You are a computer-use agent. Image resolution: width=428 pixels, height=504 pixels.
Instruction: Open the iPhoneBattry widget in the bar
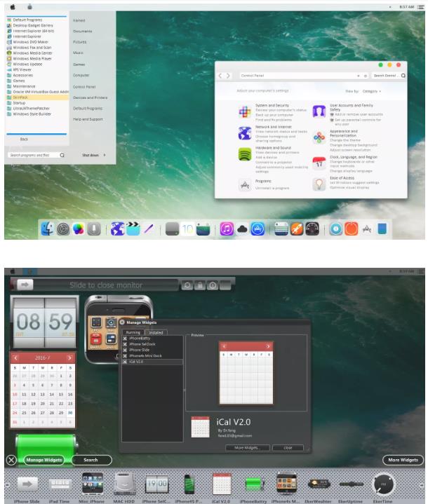(254, 483)
